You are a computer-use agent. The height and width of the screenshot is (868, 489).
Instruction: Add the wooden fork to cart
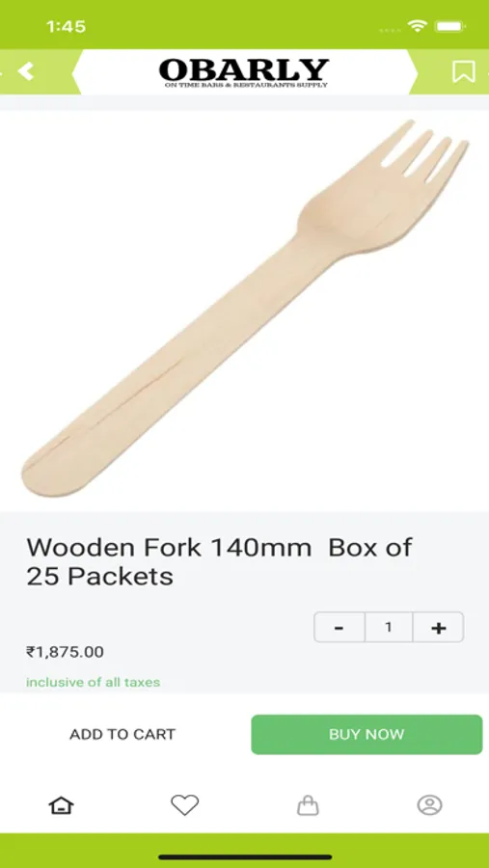coord(122,734)
